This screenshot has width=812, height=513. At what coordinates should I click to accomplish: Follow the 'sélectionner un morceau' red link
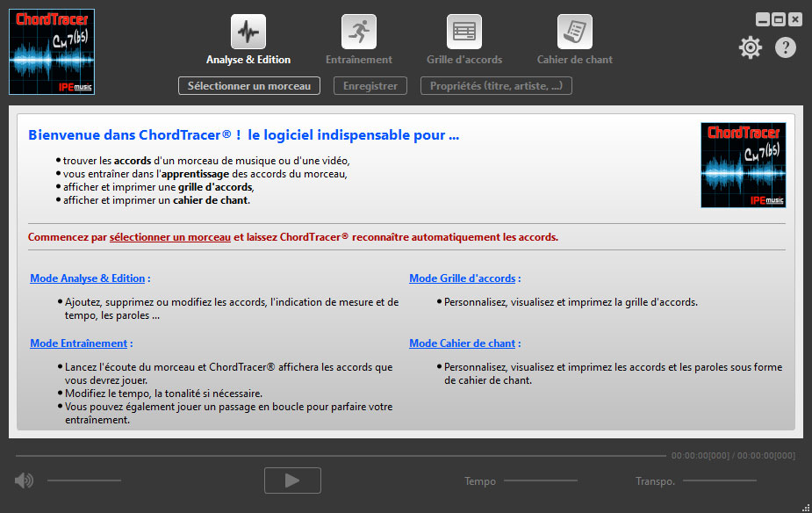(169, 237)
